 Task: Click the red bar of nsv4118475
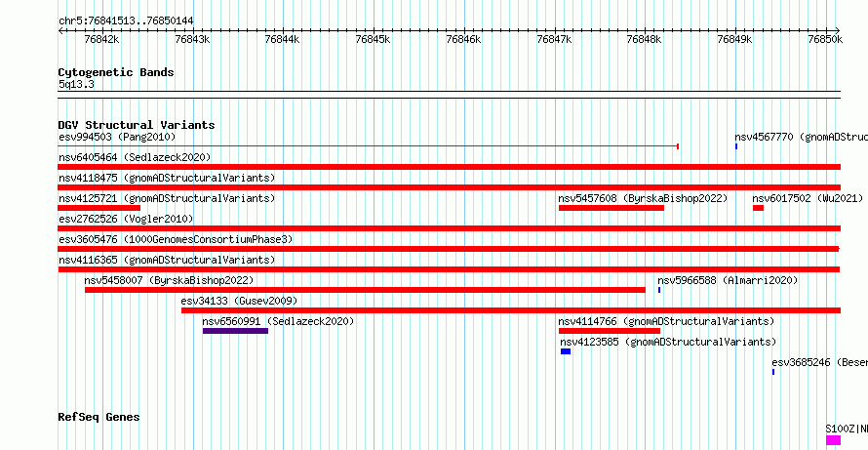(x=449, y=187)
